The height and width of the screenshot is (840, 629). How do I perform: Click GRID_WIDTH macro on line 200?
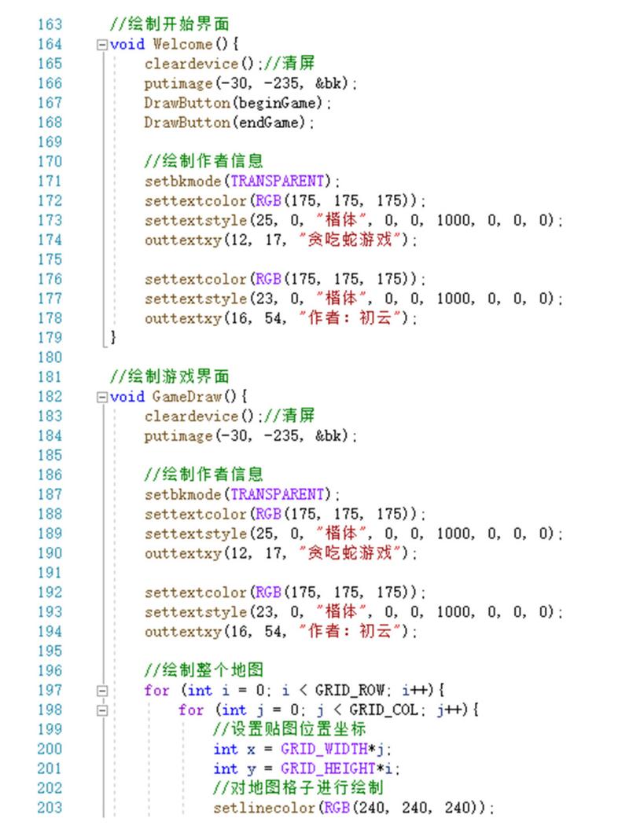click(324, 748)
